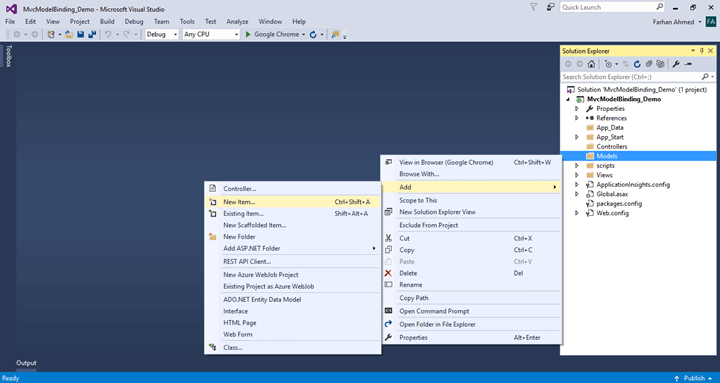This screenshot has height=383, width=720.
Task: Refresh Solution Explorer with the blue arrow icon
Action: [637, 64]
